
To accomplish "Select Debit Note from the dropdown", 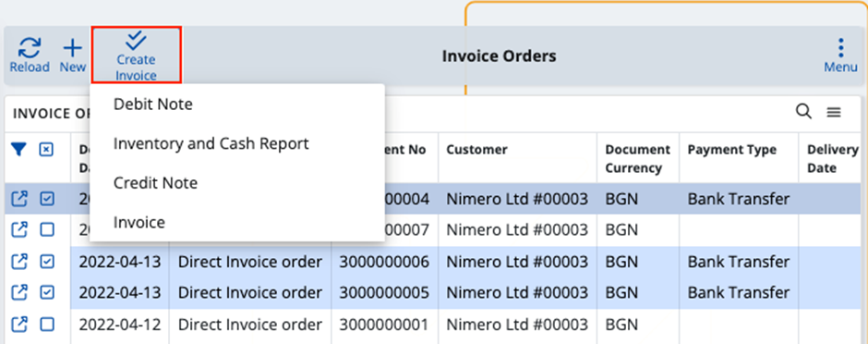I will click(153, 104).
